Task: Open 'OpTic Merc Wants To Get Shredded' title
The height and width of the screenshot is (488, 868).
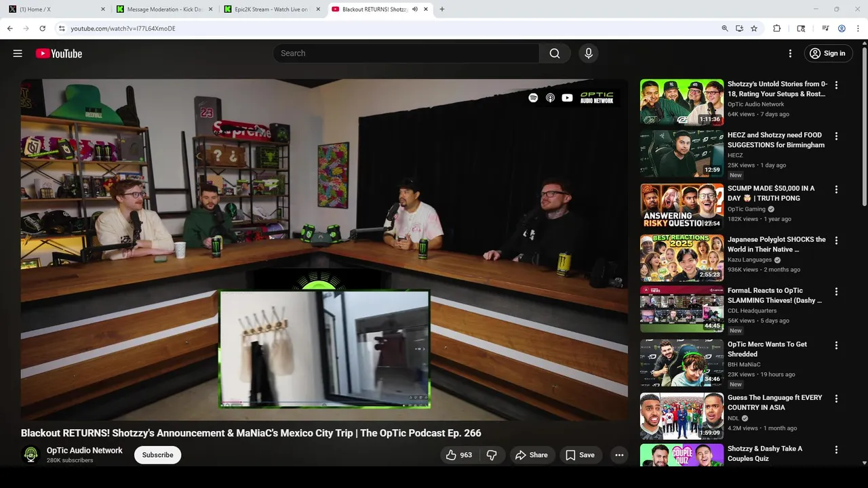Action: coord(767,349)
